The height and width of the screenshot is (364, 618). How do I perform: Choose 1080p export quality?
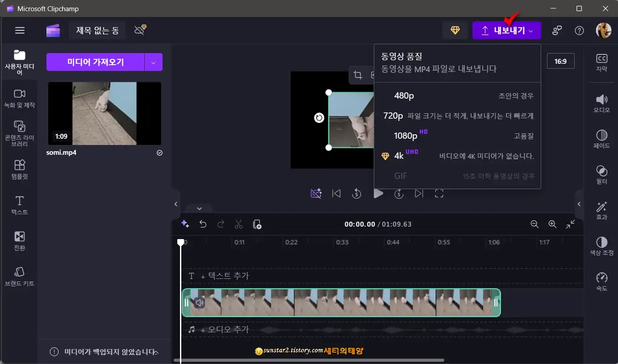pyautogui.click(x=457, y=135)
